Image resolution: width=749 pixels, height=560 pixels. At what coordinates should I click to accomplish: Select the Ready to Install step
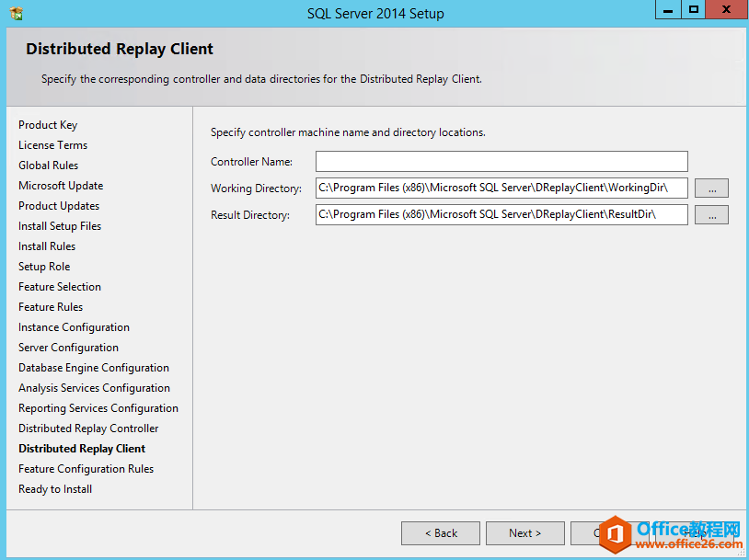[55, 489]
